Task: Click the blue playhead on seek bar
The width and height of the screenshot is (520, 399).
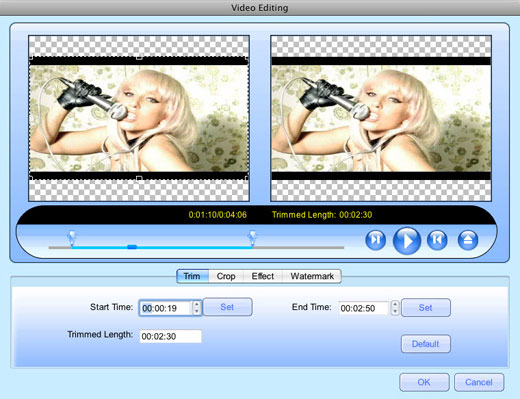Action: tap(132, 247)
